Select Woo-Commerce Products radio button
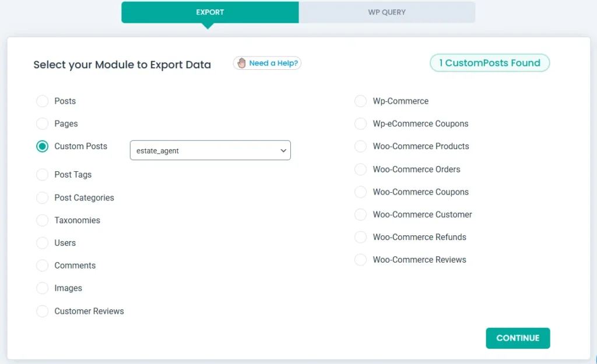Image resolution: width=597 pixels, height=364 pixels. [361, 147]
